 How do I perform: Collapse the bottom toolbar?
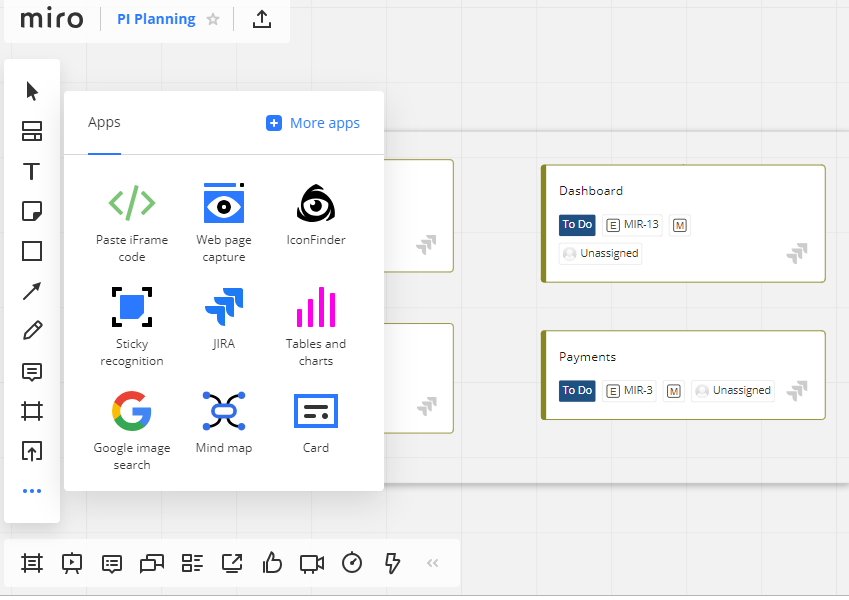pyautogui.click(x=432, y=563)
